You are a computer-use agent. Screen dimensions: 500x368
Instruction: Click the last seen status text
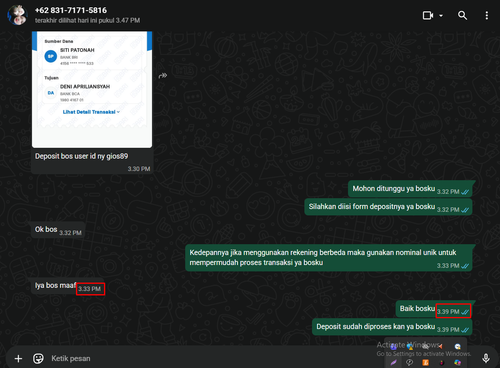pyautogui.click(x=87, y=21)
